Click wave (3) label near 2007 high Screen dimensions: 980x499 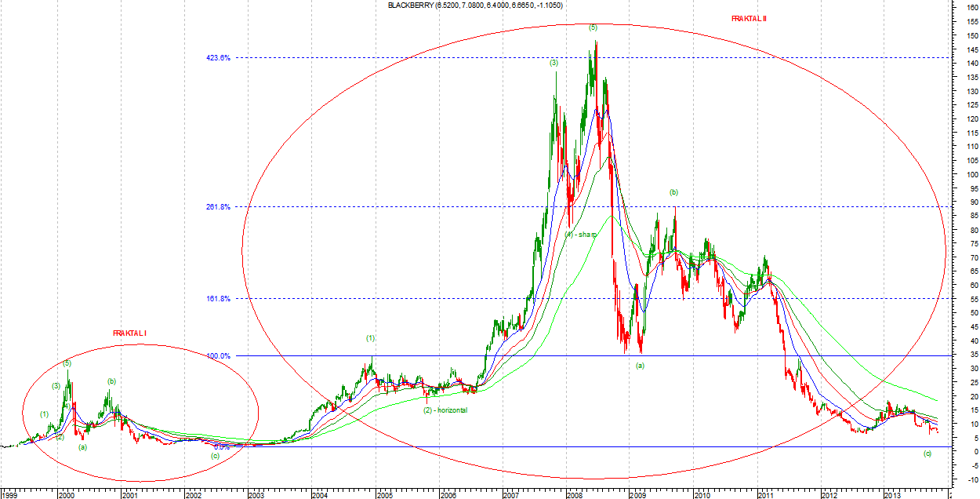click(554, 63)
